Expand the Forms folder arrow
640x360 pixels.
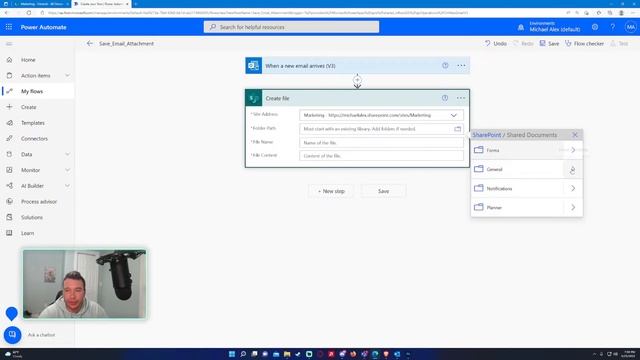tap(573, 150)
